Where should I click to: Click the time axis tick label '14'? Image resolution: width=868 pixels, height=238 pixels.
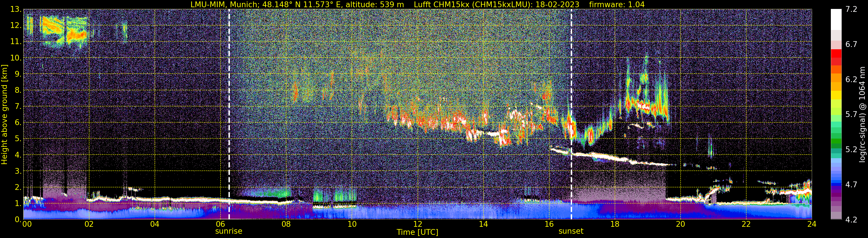click(483, 224)
